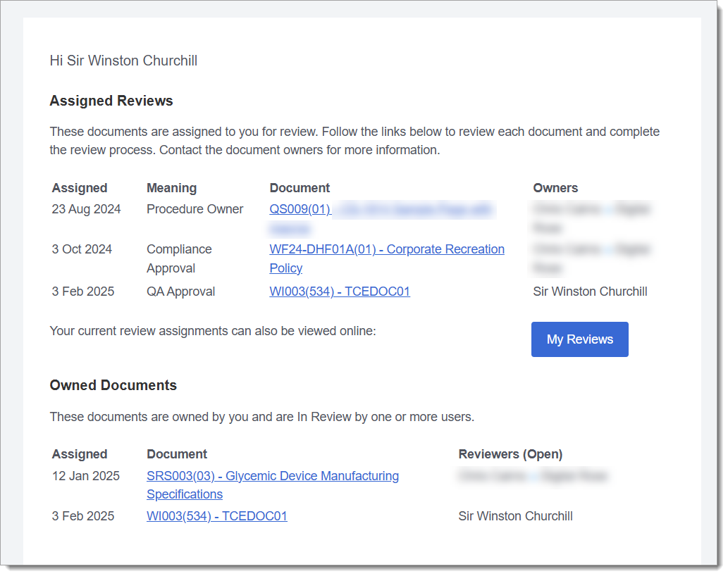Click Sir Winston Churchill in the Owners column
The image size is (728, 576).
point(590,292)
